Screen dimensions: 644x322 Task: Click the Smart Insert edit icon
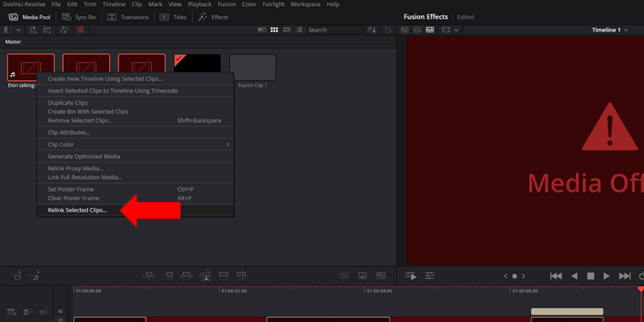(148, 276)
